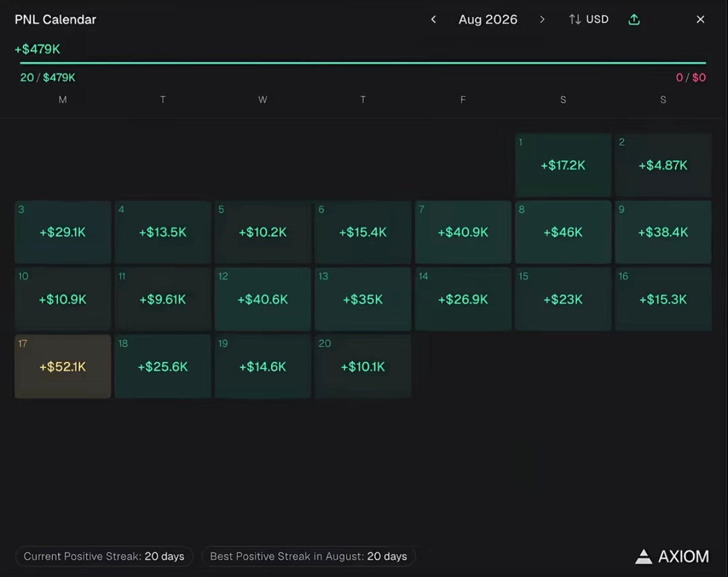This screenshot has height=577, width=728.
Task: Click the green profit progress bar
Action: (x=363, y=62)
